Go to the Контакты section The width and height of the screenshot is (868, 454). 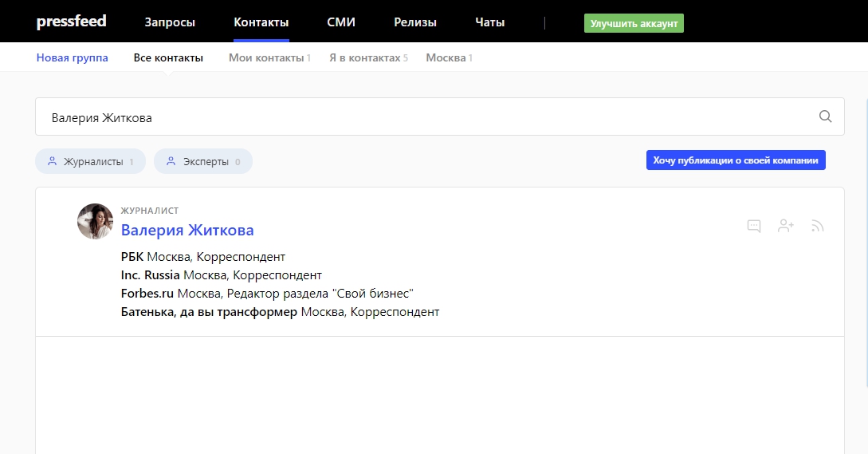[x=261, y=22]
